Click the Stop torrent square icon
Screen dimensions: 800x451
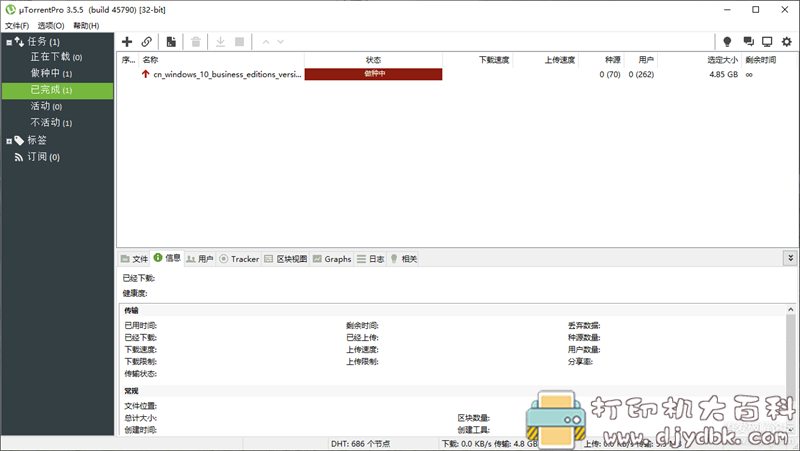[x=239, y=42]
